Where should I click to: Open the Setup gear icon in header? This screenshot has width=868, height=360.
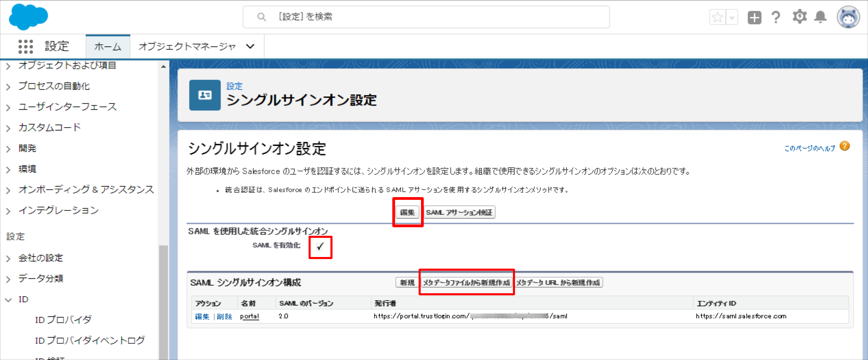[x=799, y=16]
